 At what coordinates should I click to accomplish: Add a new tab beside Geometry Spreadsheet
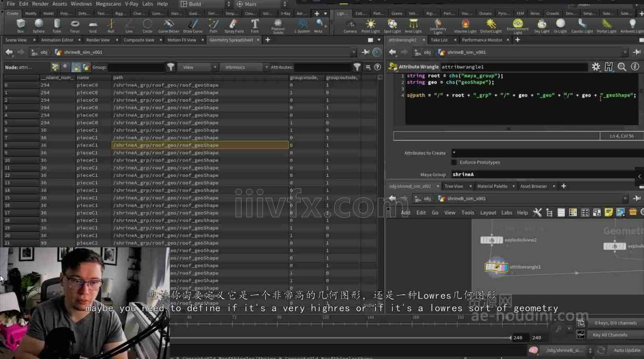(x=268, y=40)
